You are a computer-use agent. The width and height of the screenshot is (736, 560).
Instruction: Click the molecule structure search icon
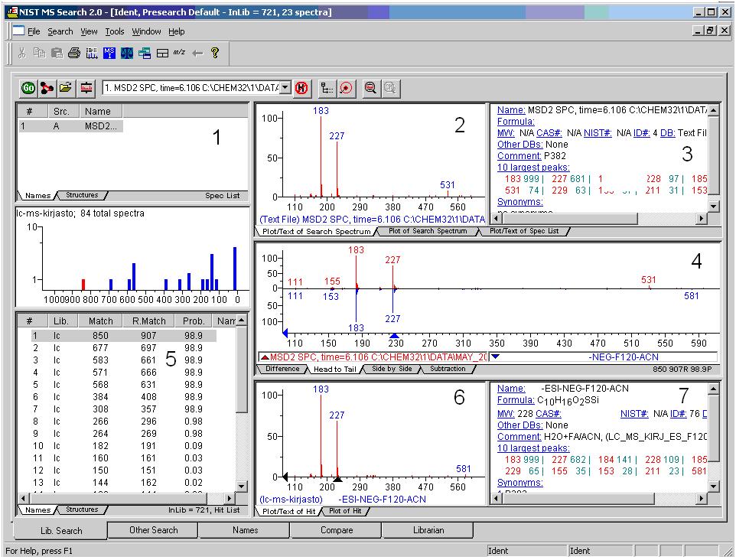tap(47, 88)
